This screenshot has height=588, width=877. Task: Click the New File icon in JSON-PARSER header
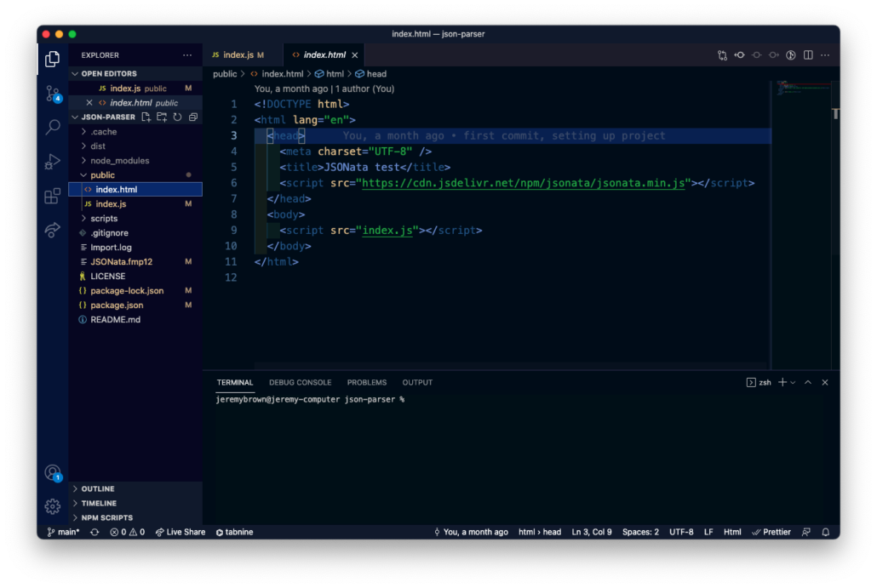(146, 117)
